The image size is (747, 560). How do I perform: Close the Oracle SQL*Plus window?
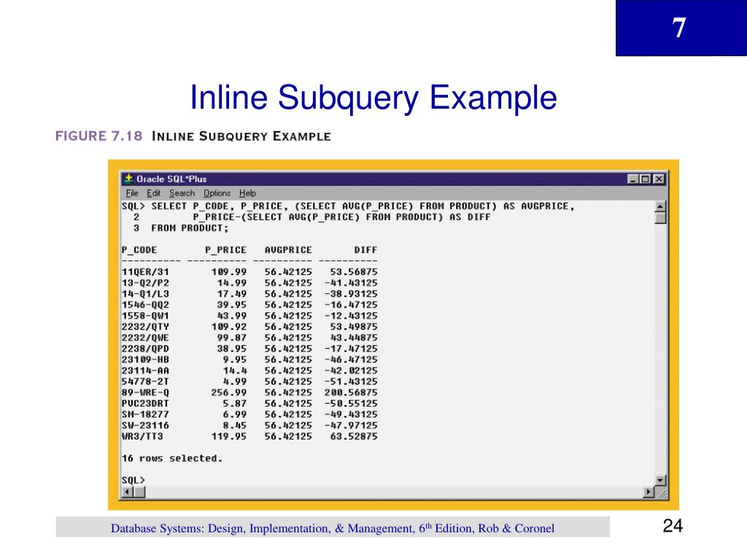tap(659, 179)
